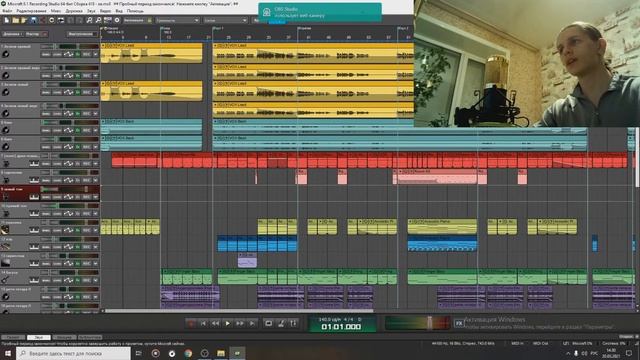
Task: Click the zoom in magnifier in toolbar
Action: [89, 20]
